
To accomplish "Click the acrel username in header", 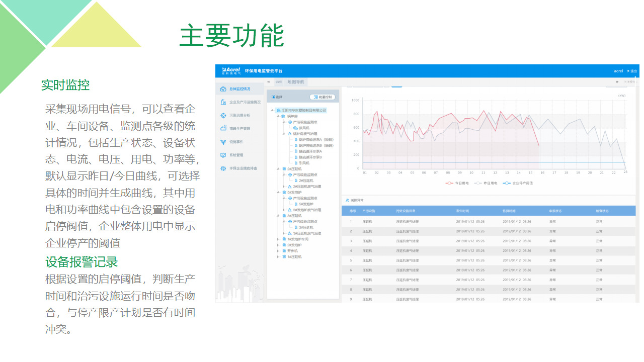I will (x=618, y=71).
